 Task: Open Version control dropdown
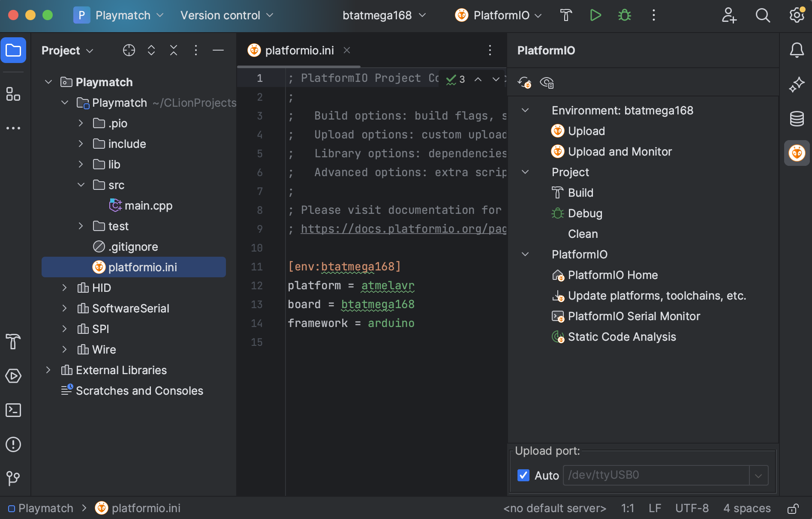pyautogui.click(x=227, y=15)
